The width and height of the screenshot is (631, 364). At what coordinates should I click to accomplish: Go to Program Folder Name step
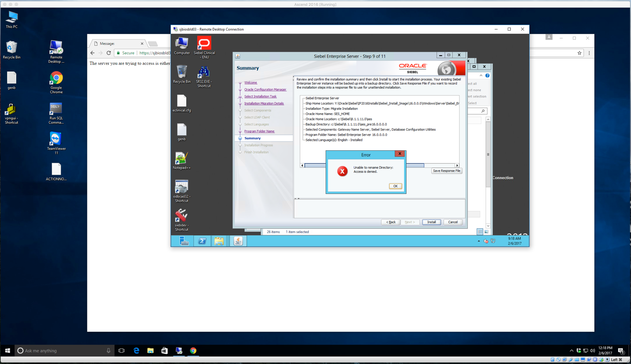click(259, 131)
